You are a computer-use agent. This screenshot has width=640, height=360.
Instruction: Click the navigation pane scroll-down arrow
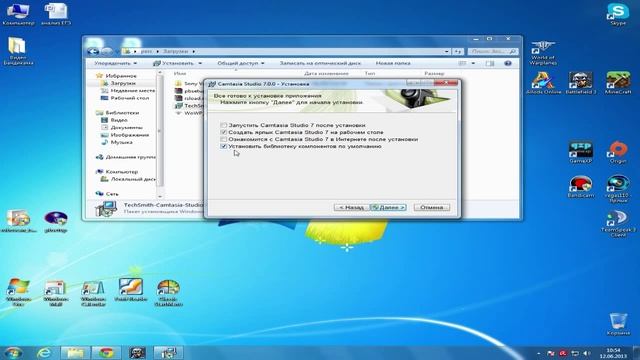(160, 196)
